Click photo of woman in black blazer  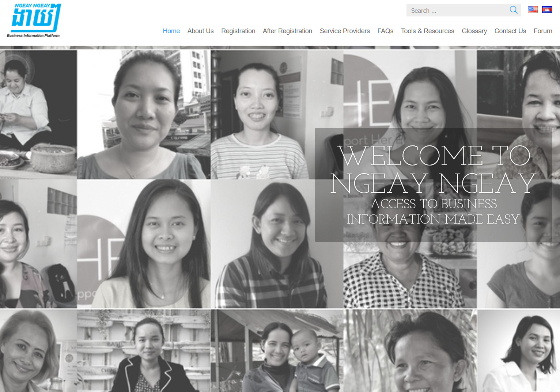point(144,351)
